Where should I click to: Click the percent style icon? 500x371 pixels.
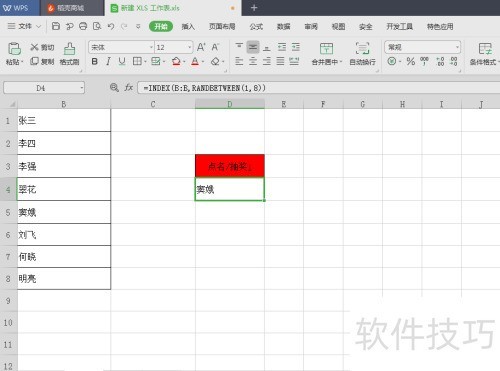coord(411,61)
